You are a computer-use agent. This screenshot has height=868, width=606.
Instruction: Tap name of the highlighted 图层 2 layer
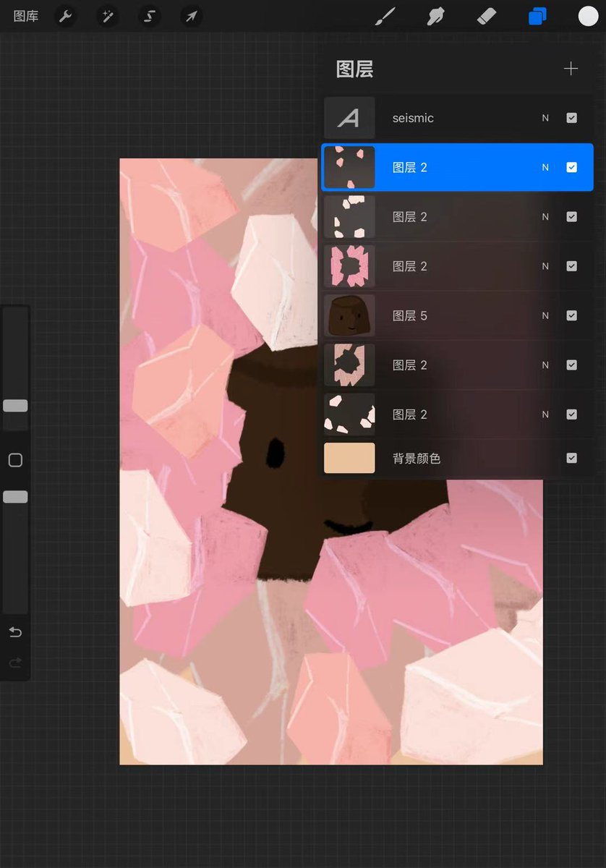(409, 167)
